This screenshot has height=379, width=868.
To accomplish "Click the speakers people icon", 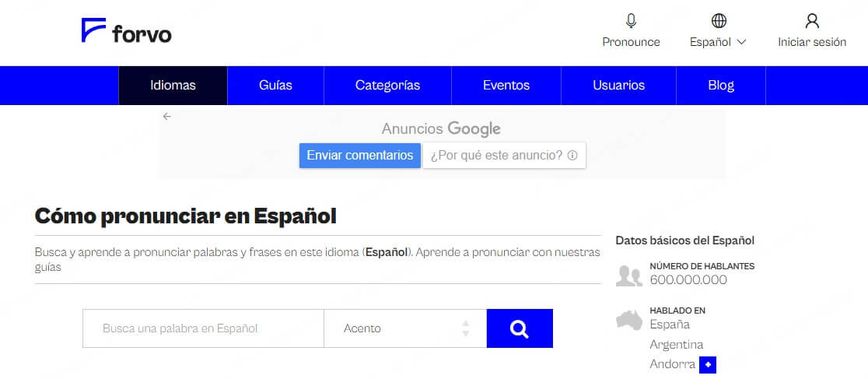I will click(629, 276).
